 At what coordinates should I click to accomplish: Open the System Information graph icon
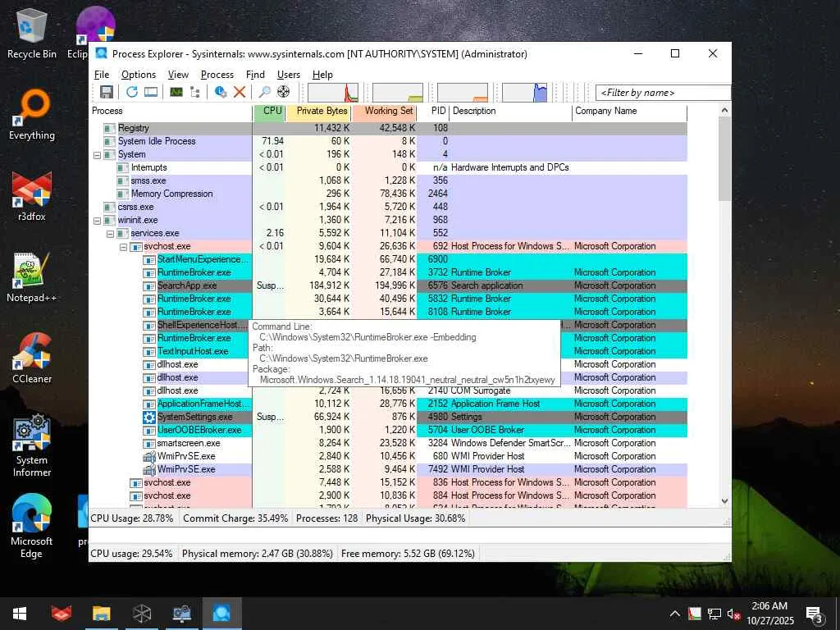click(176, 92)
